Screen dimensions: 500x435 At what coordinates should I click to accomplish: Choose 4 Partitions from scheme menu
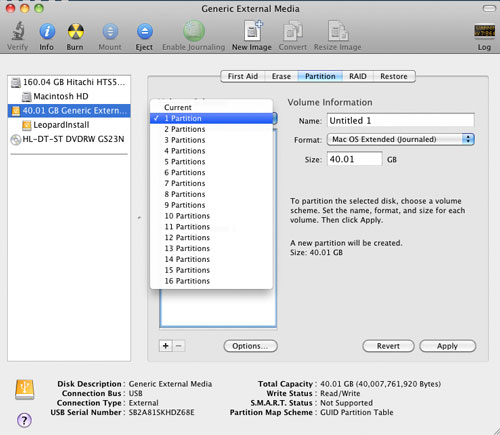[211, 151]
